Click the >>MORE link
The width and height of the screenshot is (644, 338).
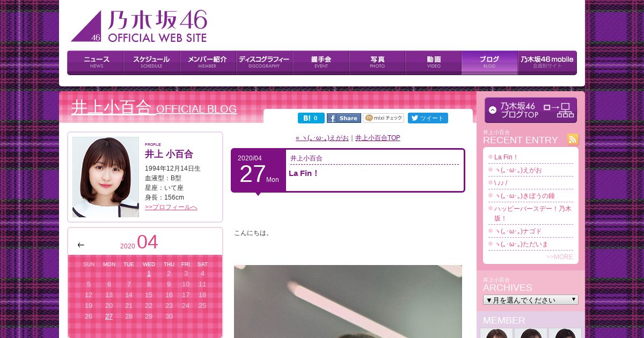tap(559, 257)
